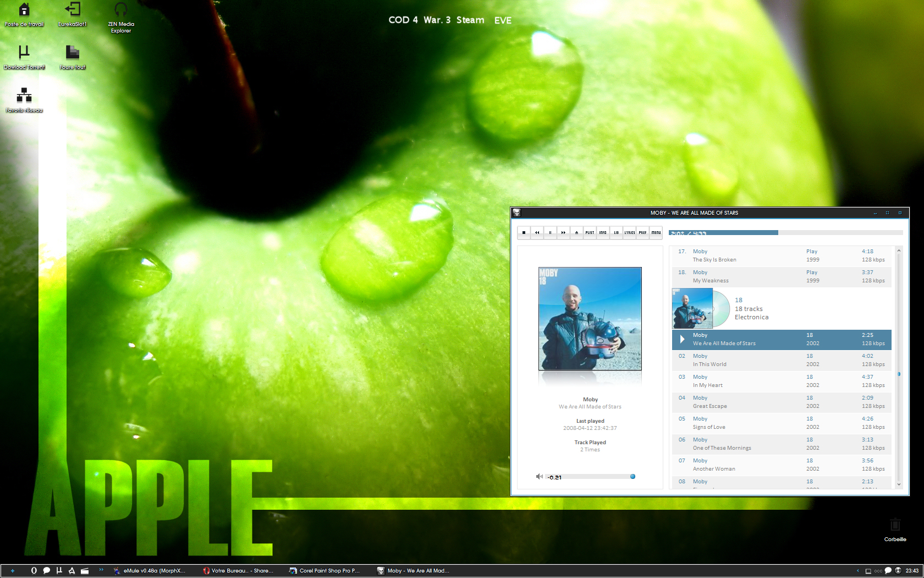Skip to the next track

[x=563, y=232]
